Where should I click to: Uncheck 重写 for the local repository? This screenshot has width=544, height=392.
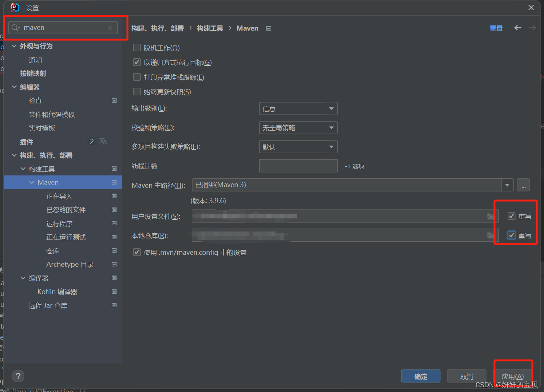[x=512, y=235]
